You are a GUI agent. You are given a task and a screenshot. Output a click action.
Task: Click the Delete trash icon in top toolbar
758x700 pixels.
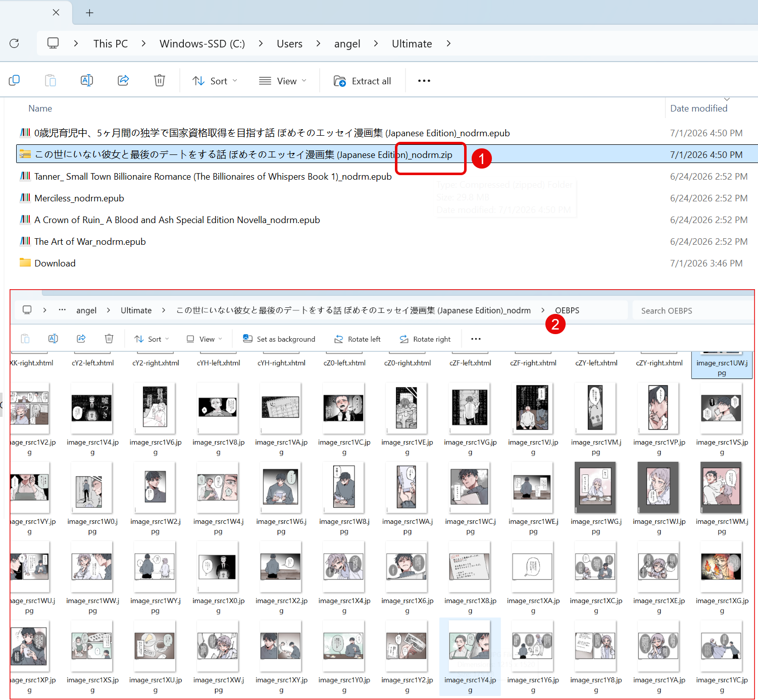coord(160,81)
